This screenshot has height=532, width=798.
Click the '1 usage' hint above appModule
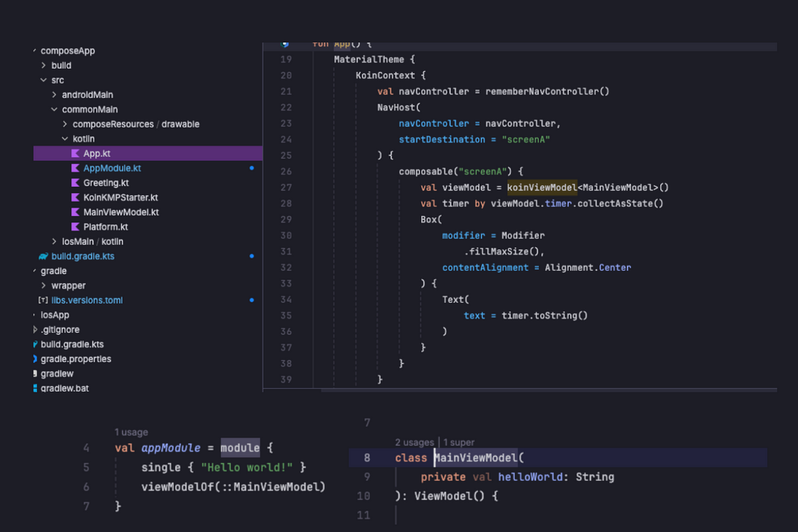131,432
